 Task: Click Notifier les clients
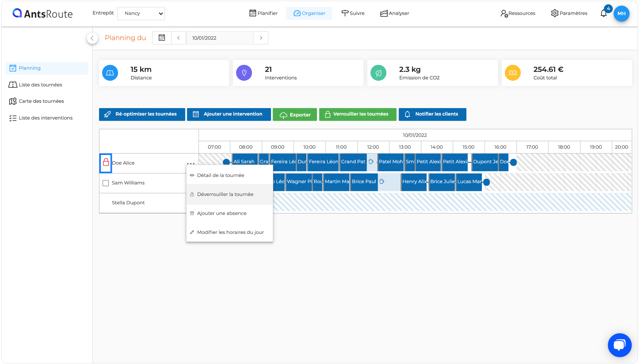pyautogui.click(x=432, y=114)
